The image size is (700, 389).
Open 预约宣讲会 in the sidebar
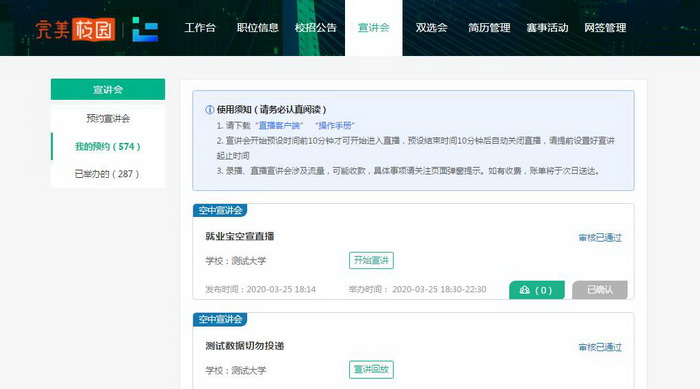108,118
